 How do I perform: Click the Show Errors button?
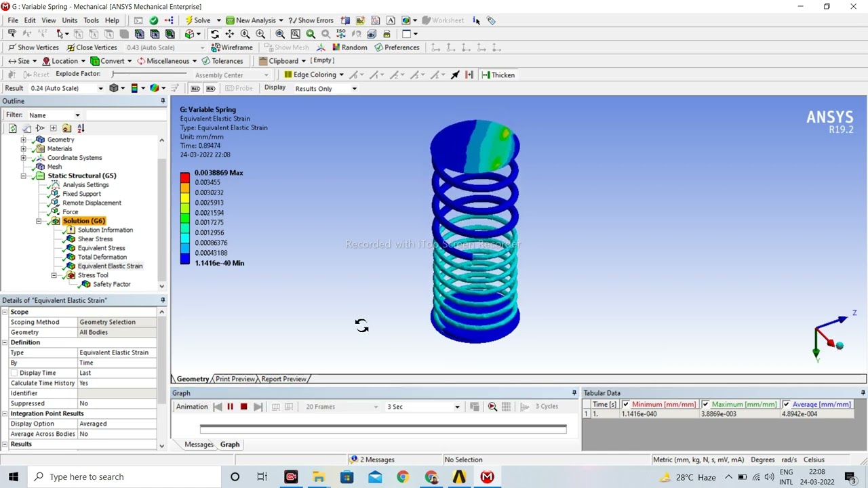[311, 20]
